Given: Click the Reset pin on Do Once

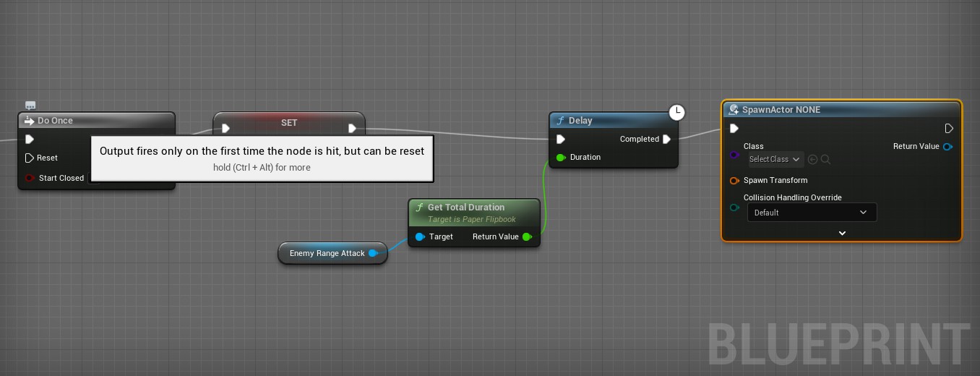Looking at the screenshot, I should tap(30, 158).
